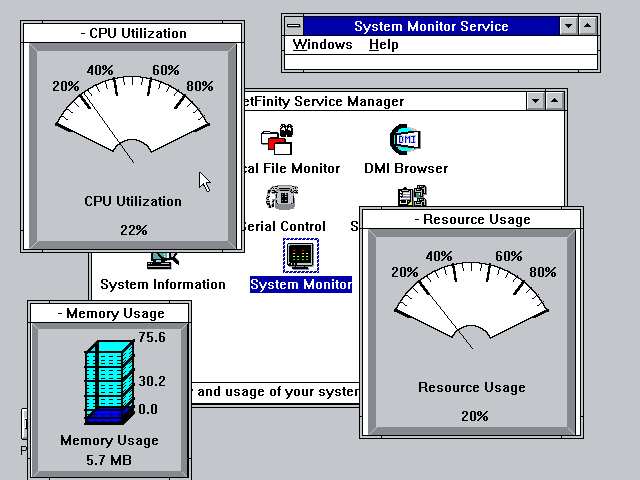Open the Help menu
This screenshot has width=640, height=480.
tap(383, 44)
